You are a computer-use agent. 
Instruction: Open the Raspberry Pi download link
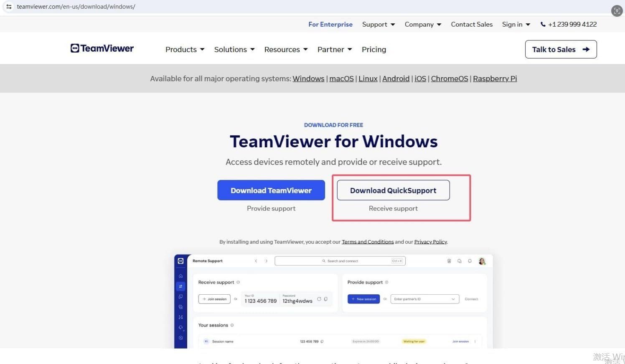click(495, 78)
